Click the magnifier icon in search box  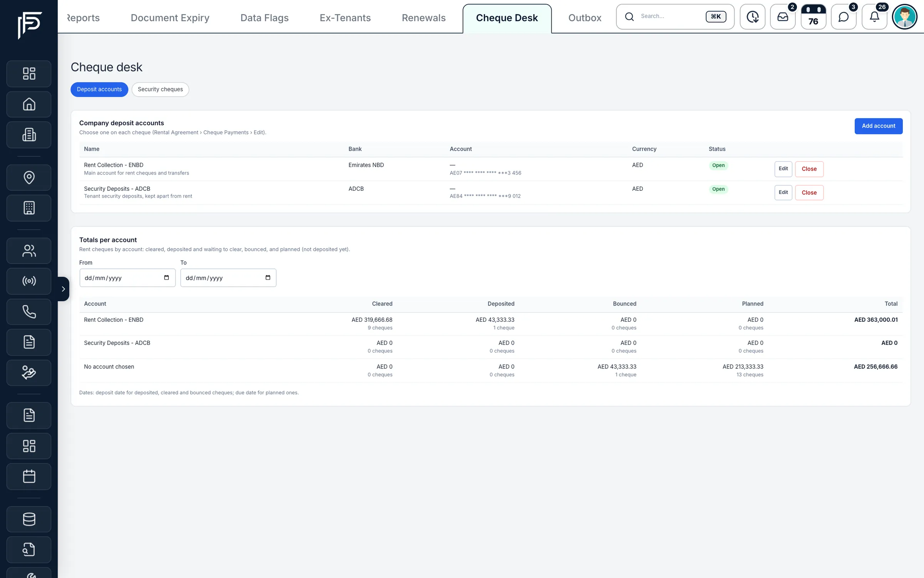(629, 17)
